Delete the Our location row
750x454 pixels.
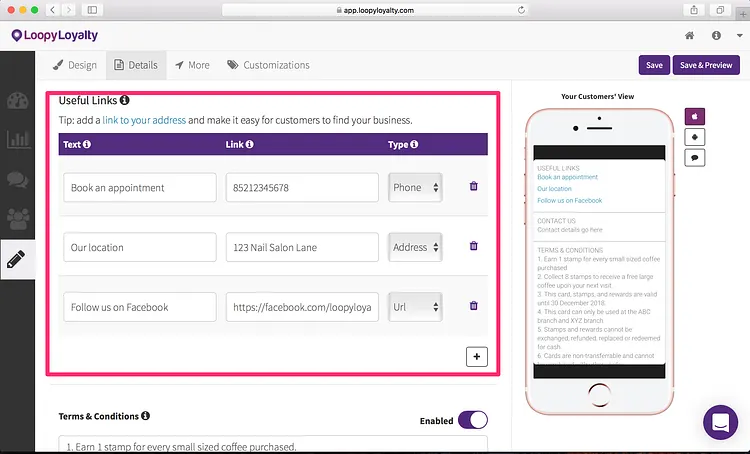point(474,246)
